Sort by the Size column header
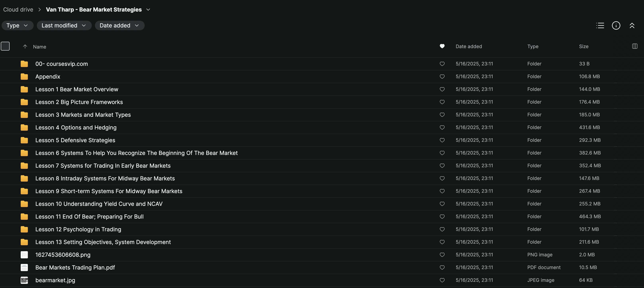Viewport: 644px width, 288px height. click(584, 47)
